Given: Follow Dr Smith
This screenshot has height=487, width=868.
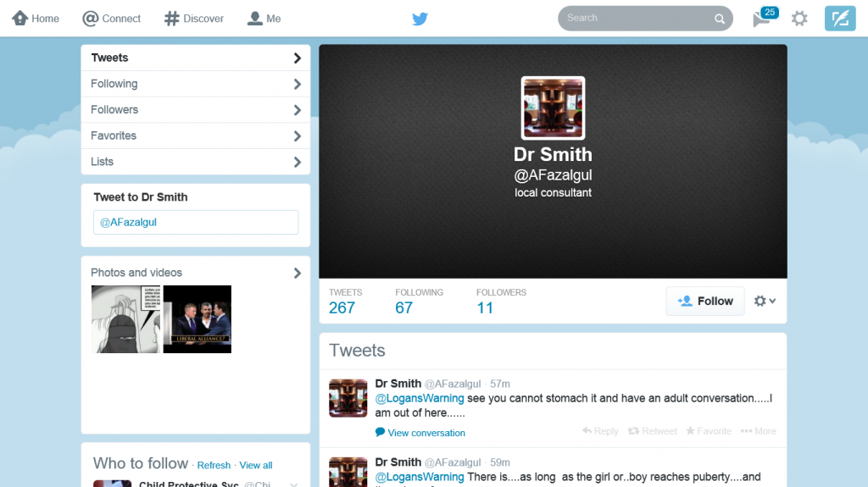Looking at the screenshot, I should point(705,301).
